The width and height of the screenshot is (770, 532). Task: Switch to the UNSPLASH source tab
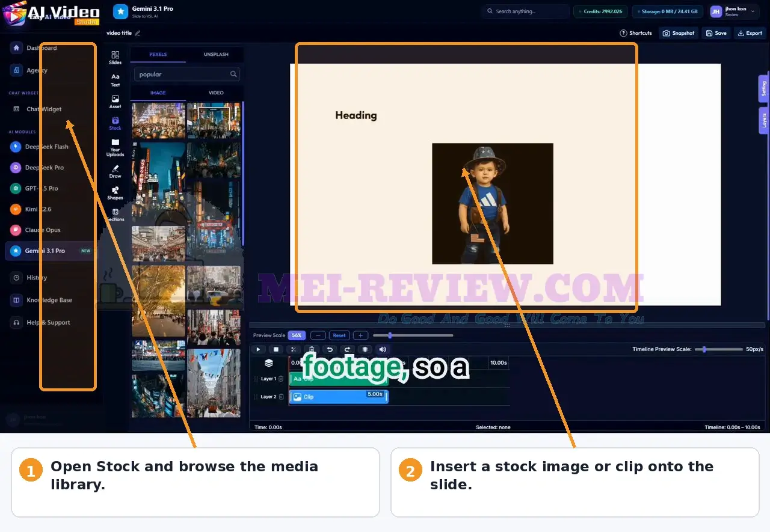pyautogui.click(x=216, y=55)
